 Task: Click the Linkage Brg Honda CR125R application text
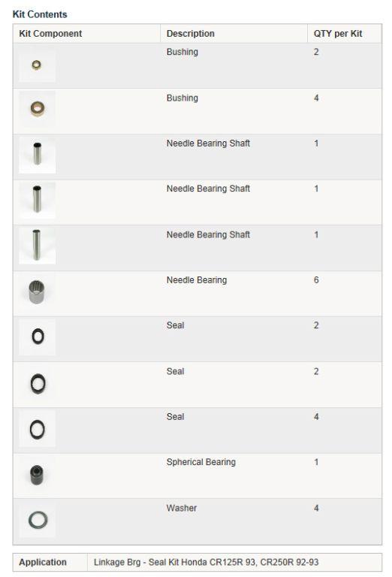point(206,562)
